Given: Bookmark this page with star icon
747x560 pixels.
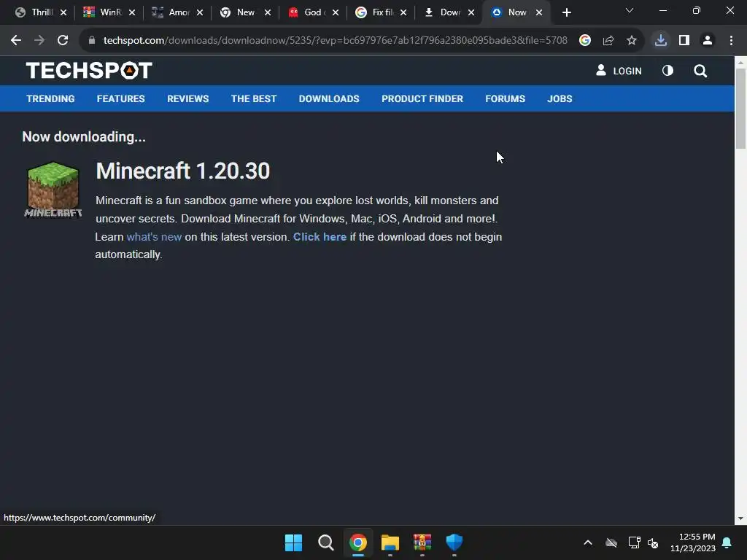Looking at the screenshot, I should 632,41.
